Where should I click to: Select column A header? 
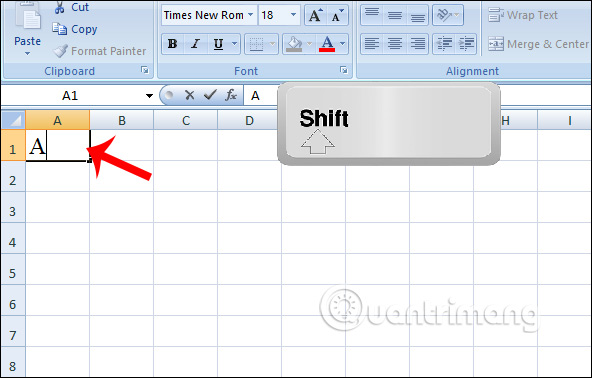point(57,120)
